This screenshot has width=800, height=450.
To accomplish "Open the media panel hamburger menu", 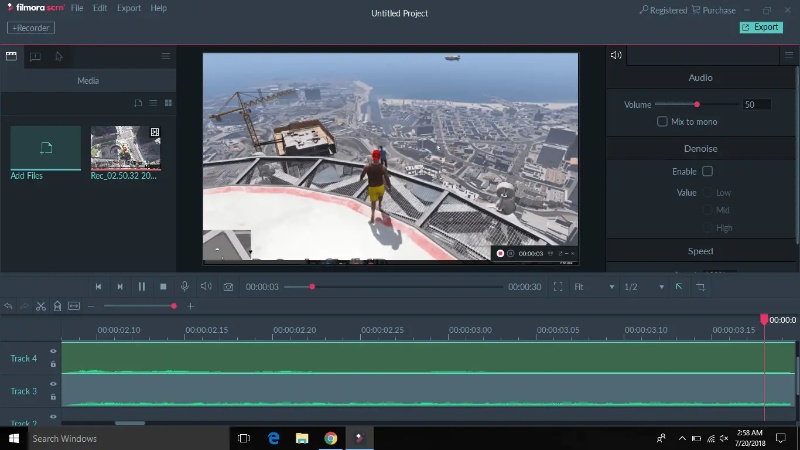I will tap(166, 56).
